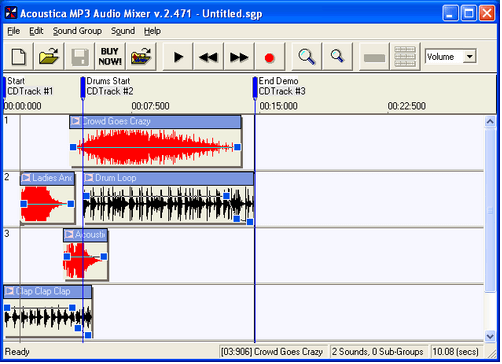
Task: Click the red Record button
Action: click(269, 58)
